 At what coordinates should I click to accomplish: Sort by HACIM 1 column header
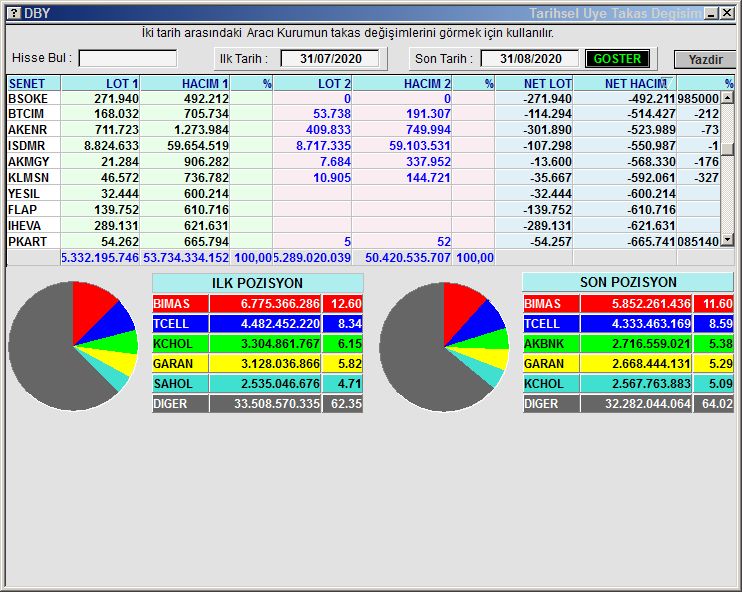[185, 83]
